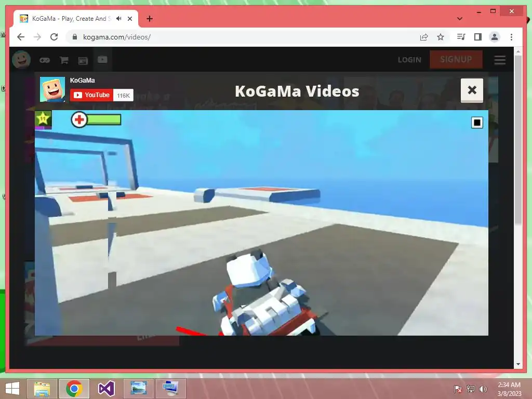Click the 116K subscriber count

[x=123, y=96]
